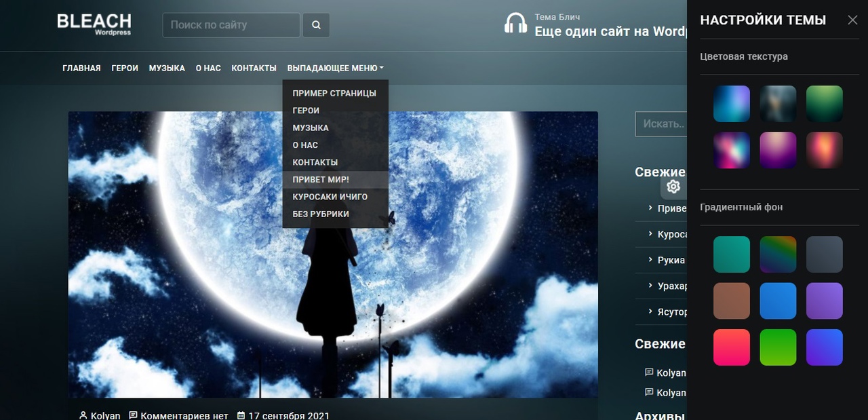Image resolution: width=868 pixels, height=420 pixels.
Task: Choose the dark red-orange texture swatch
Action: click(825, 150)
